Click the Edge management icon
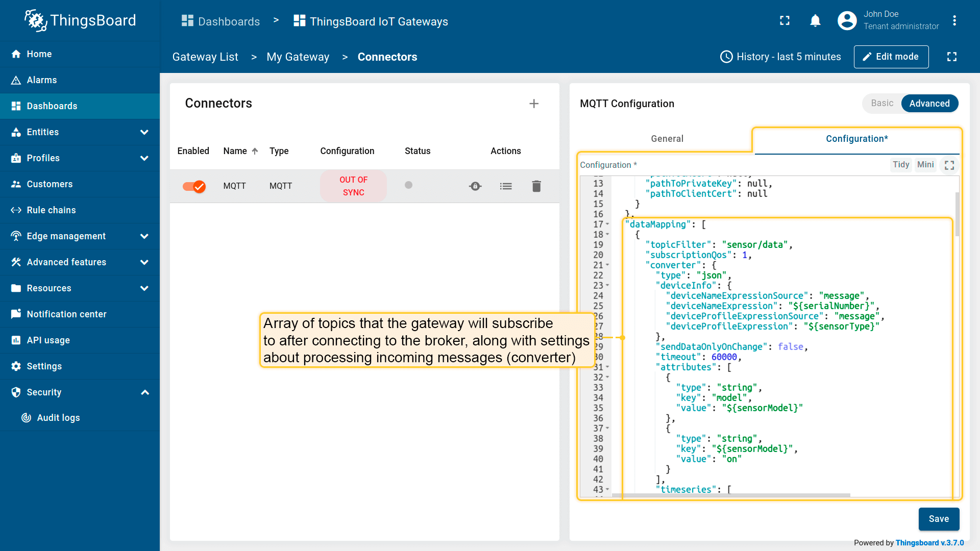The image size is (980, 551). click(x=16, y=236)
